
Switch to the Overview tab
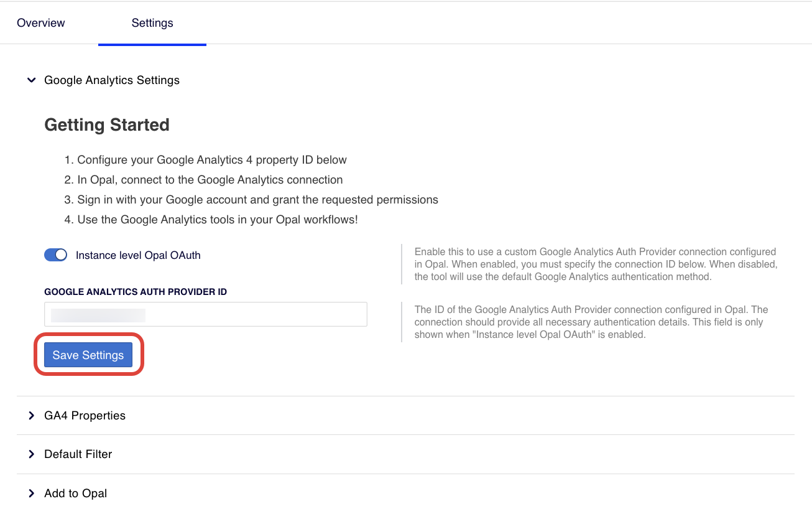pos(41,23)
